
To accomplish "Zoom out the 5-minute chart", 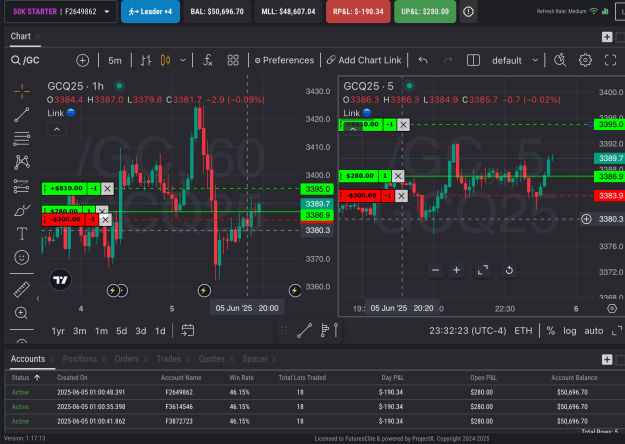I will pos(435,270).
